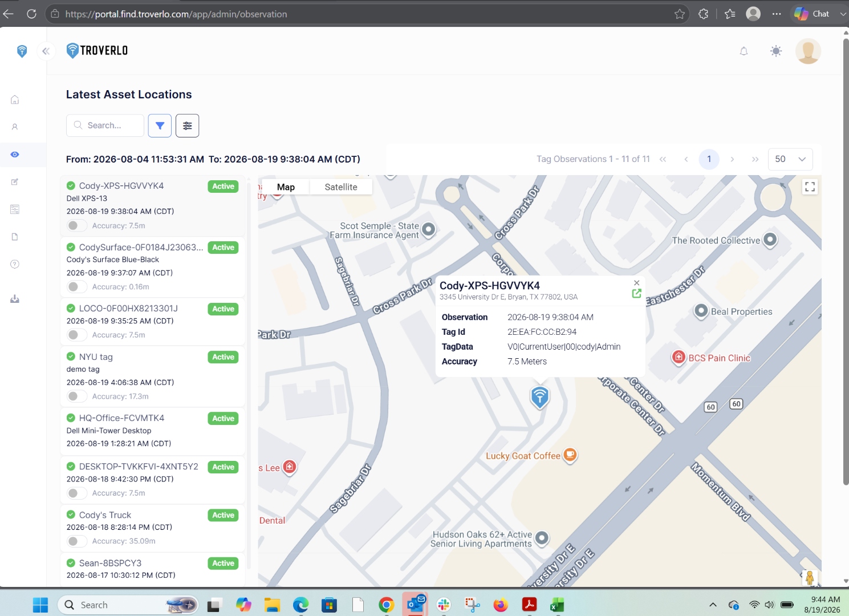Open browser Chat copilot button
Image resolution: width=849 pixels, height=616 pixels.
point(813,14)
